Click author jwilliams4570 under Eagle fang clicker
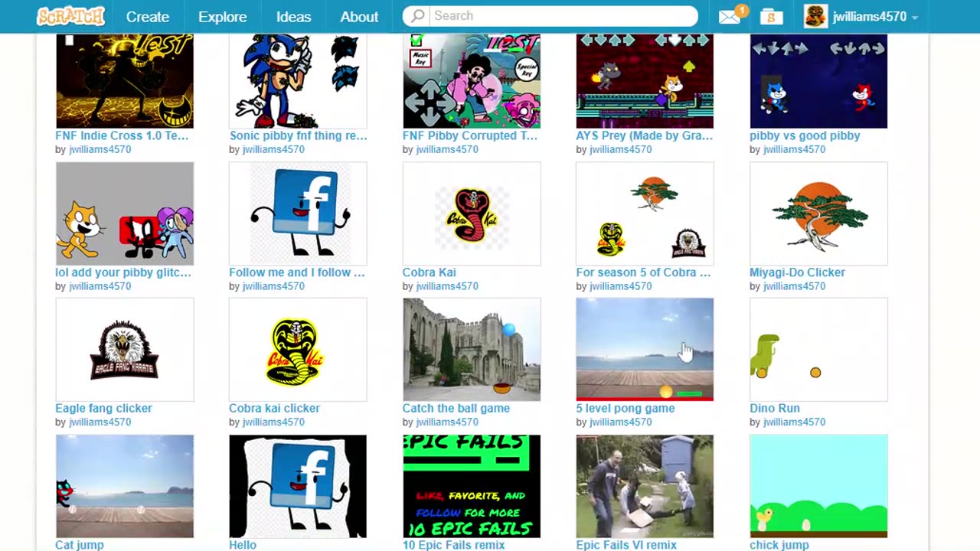Viewport: 980px width, 551px height. click(100, 422)
